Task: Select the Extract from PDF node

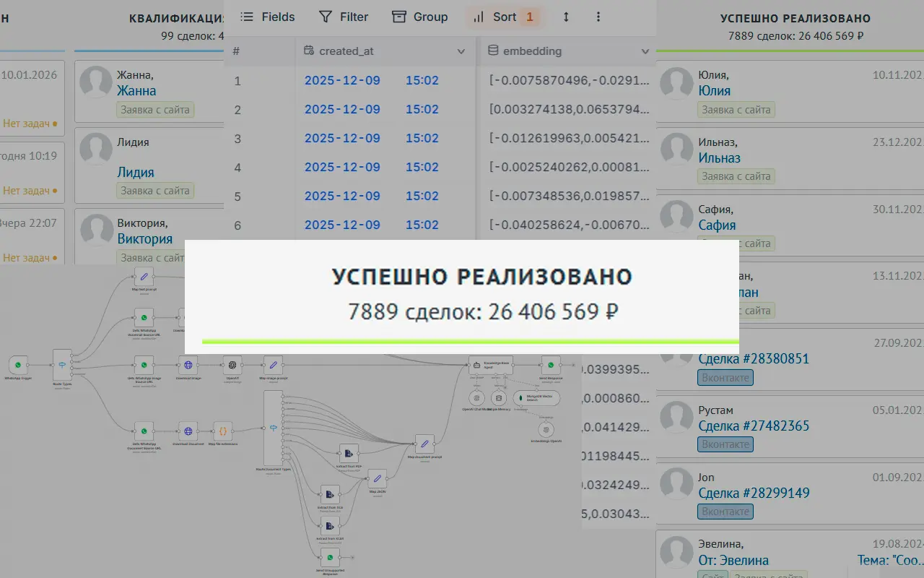Action: click(349, 454)
